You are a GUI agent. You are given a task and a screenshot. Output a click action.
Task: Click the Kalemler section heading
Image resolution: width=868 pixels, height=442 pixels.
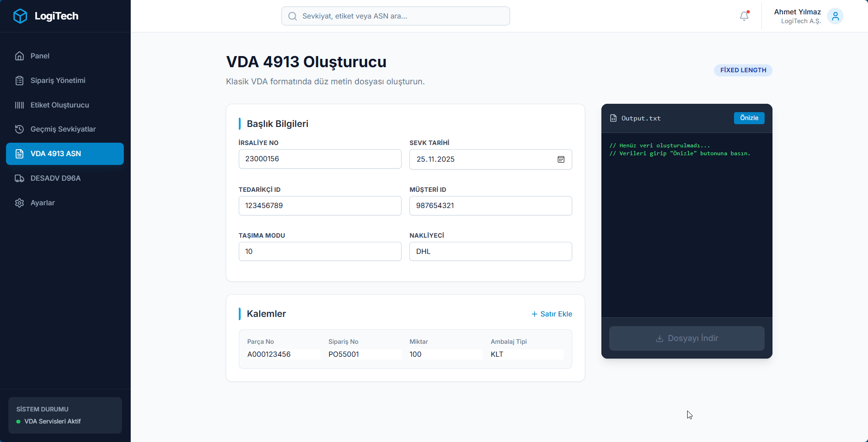click(266, 314)
